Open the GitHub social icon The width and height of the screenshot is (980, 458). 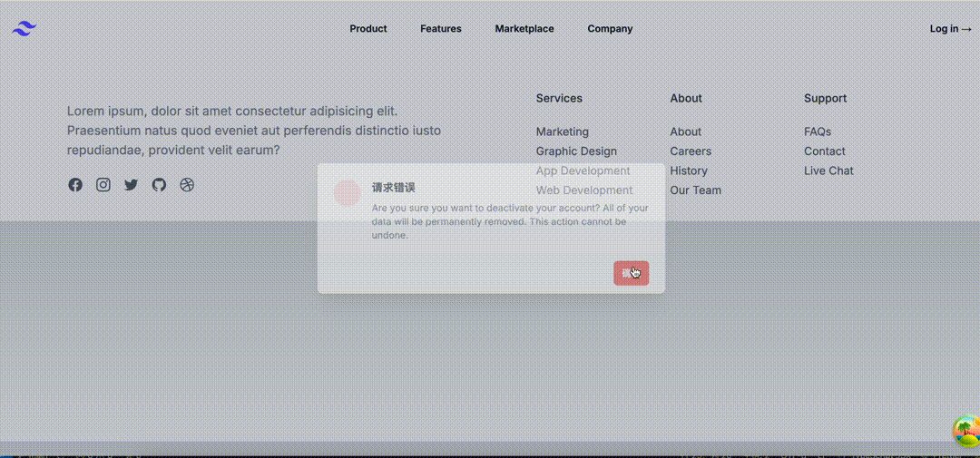pyautogui.click(x=160, y=185)
